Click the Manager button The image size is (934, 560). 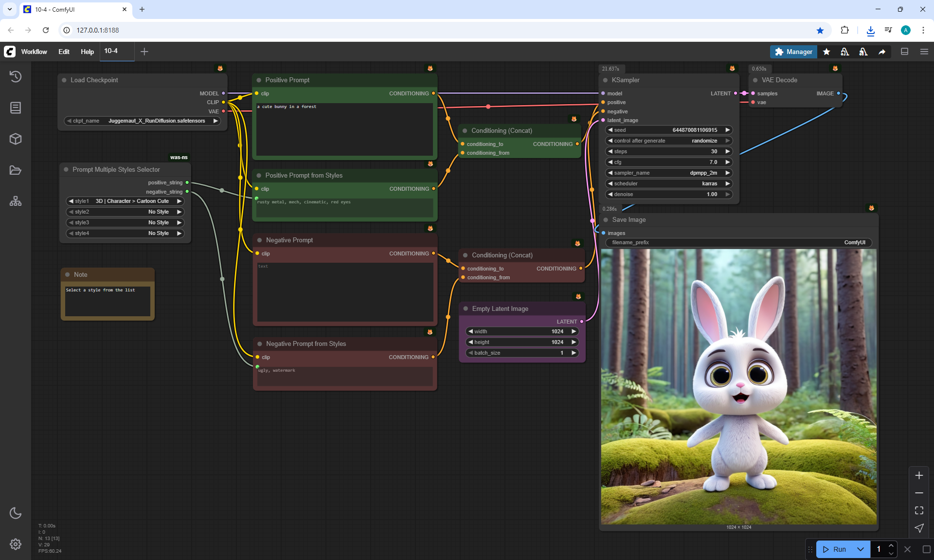[x=793, y=52]
